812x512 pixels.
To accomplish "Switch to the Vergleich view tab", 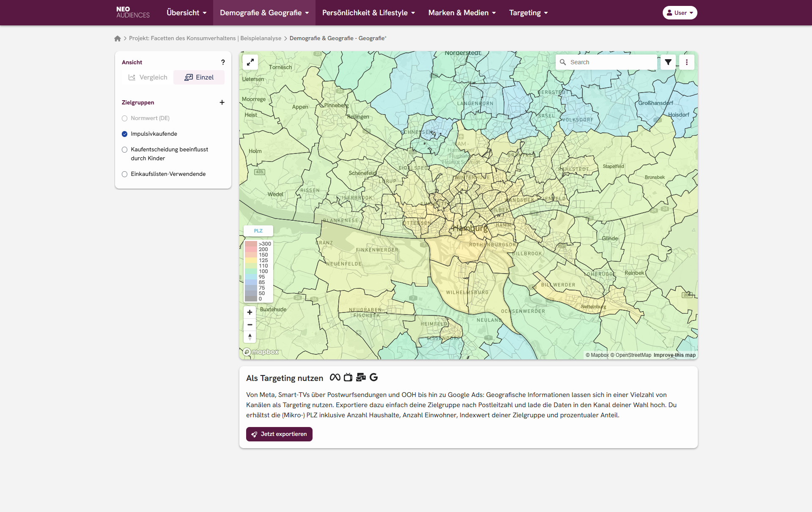I will point(148,77).
